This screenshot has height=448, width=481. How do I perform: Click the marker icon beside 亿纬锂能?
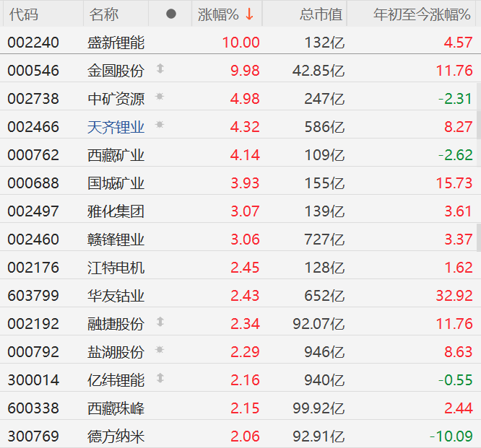coord(160,378)
